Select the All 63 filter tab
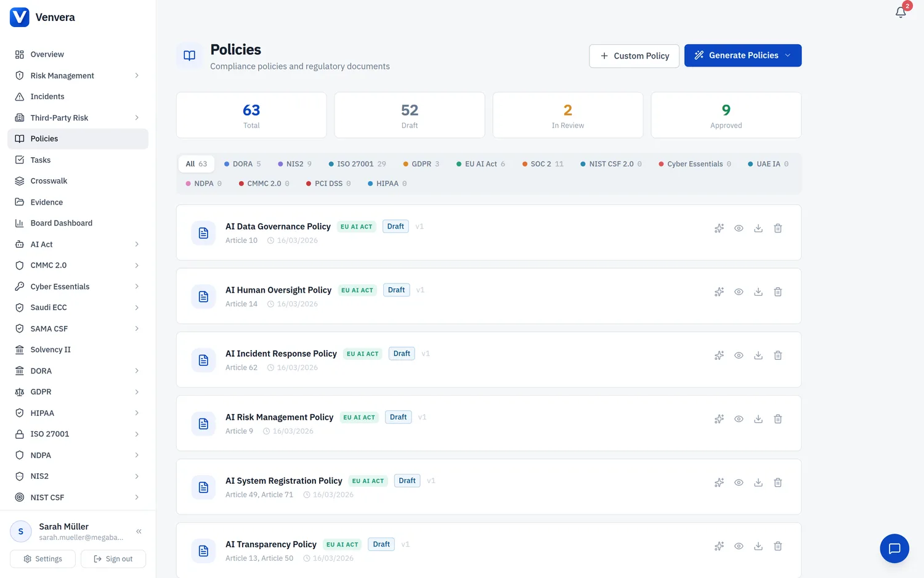This screenshot has height=578, width=924. [197, 164]
